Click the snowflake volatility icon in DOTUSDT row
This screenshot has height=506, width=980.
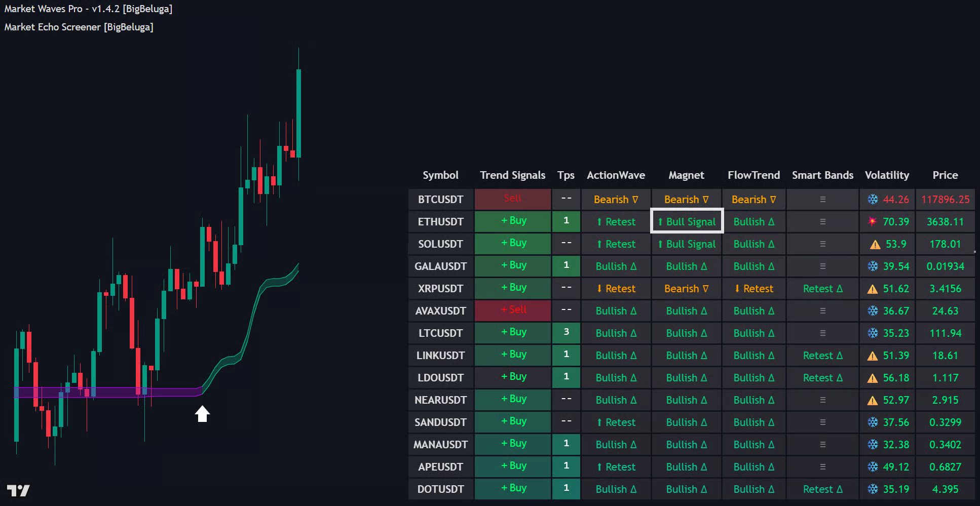[x=873, y=489]
